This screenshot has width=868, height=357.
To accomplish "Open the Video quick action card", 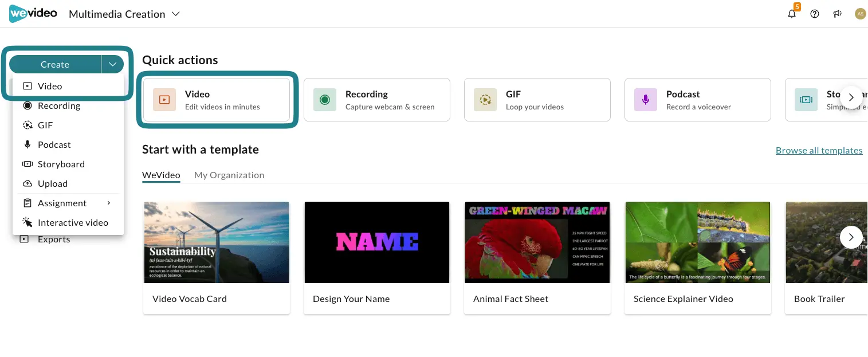I will [217, 100].
